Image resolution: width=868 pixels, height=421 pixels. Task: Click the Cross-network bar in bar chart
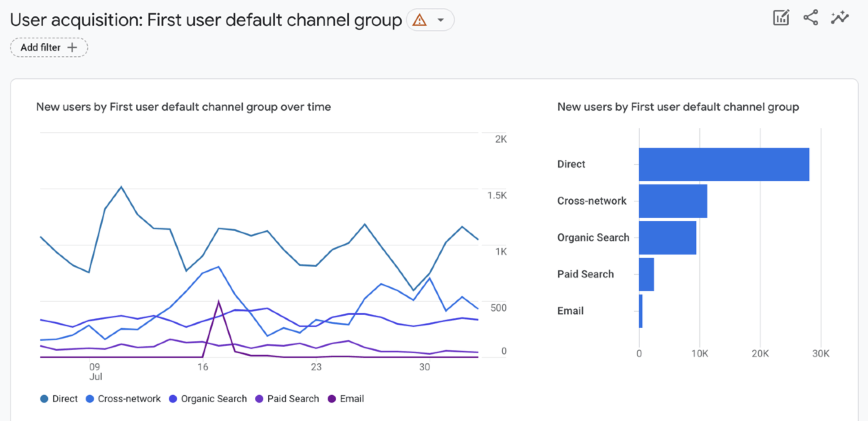point(673,201)
